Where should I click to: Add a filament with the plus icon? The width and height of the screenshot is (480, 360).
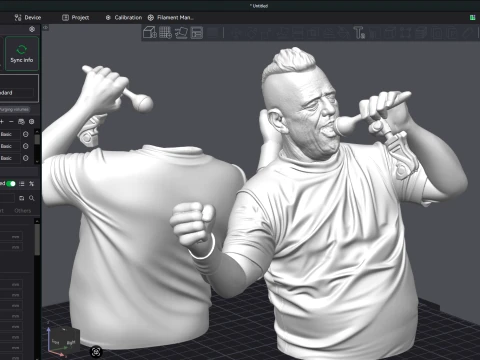2,122
